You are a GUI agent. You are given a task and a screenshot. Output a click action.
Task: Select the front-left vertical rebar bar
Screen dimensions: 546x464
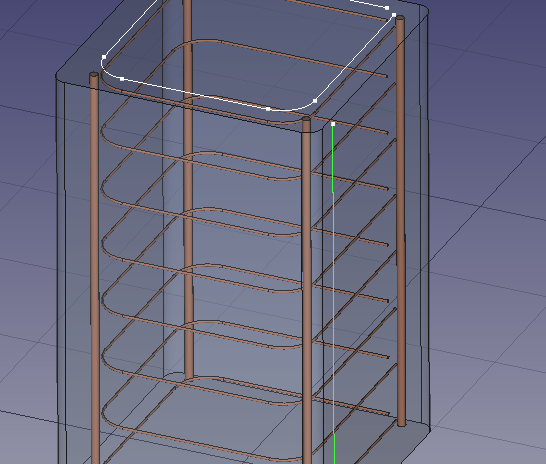(94, 268)
